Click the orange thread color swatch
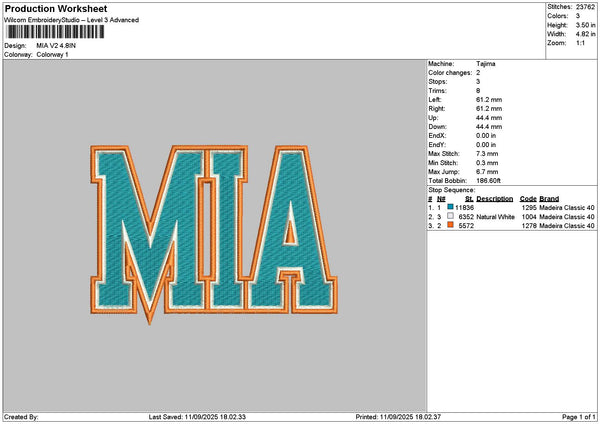Viewport: 600px width, 424px height. (x=450, y=225)
